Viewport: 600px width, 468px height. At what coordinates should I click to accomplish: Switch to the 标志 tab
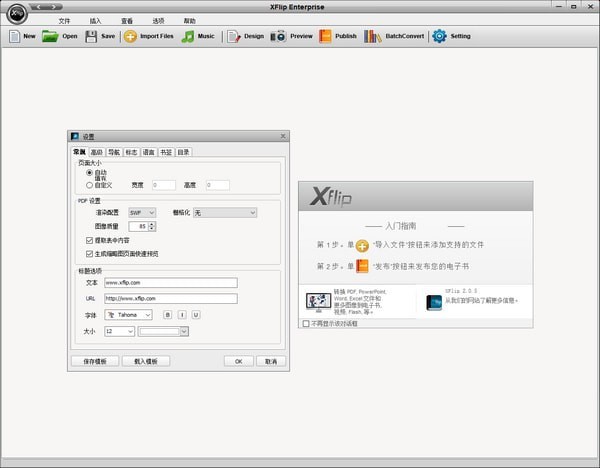tap(131, 152)
